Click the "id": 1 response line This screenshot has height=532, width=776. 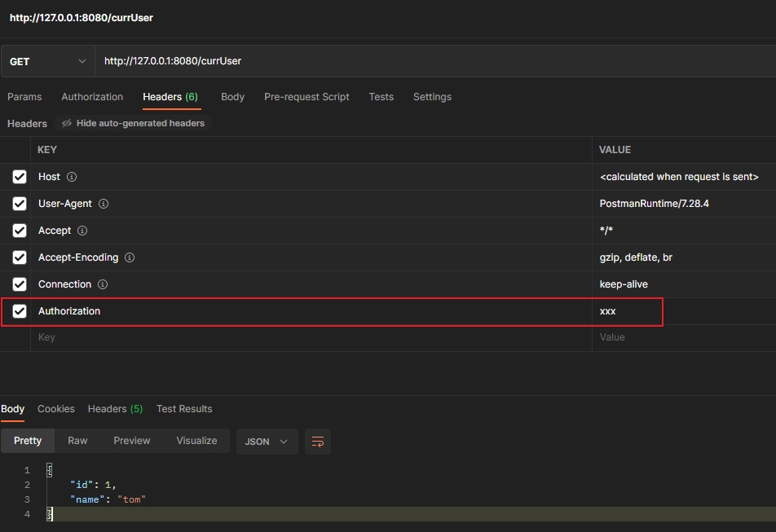click(x=93, y=485)
